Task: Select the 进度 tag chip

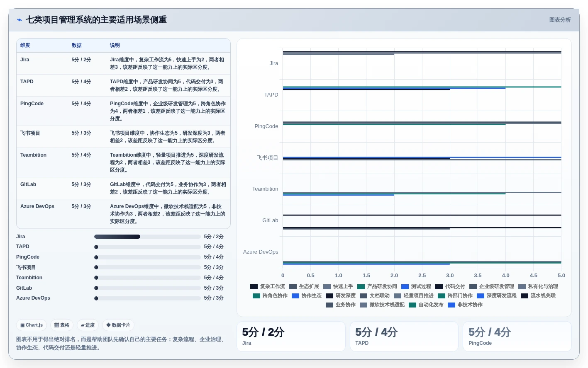Action: [88, 325]
